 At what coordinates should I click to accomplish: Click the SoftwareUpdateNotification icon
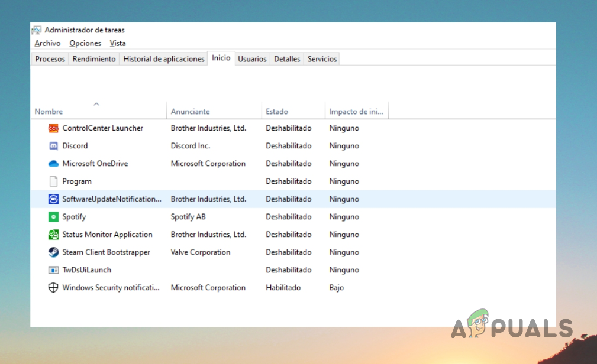53,199
